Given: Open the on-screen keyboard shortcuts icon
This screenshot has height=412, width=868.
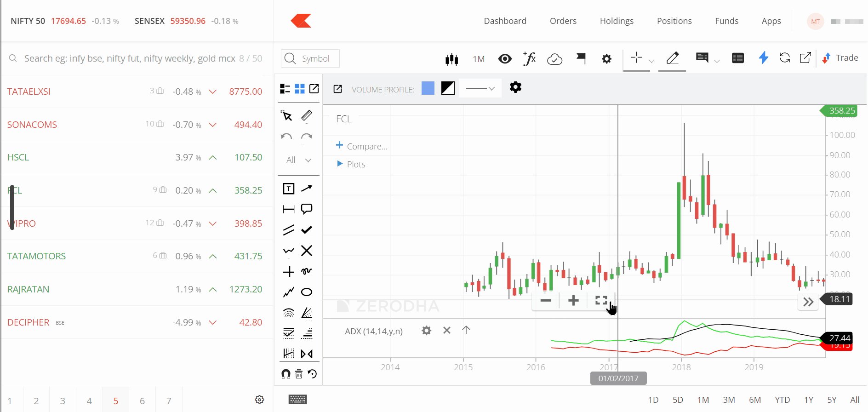Looking at the screenshot, I should [x=298, y=400].
